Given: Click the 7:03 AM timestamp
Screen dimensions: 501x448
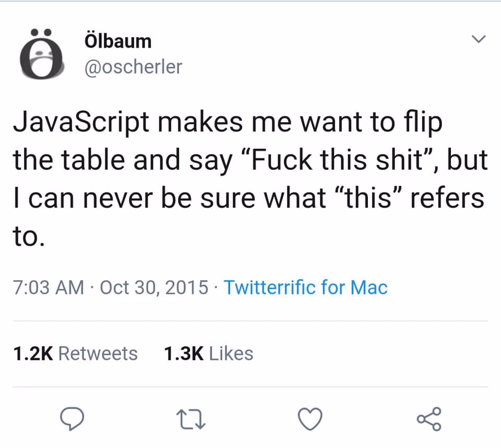Looking at the screenshot, I should tap(49, 287).
